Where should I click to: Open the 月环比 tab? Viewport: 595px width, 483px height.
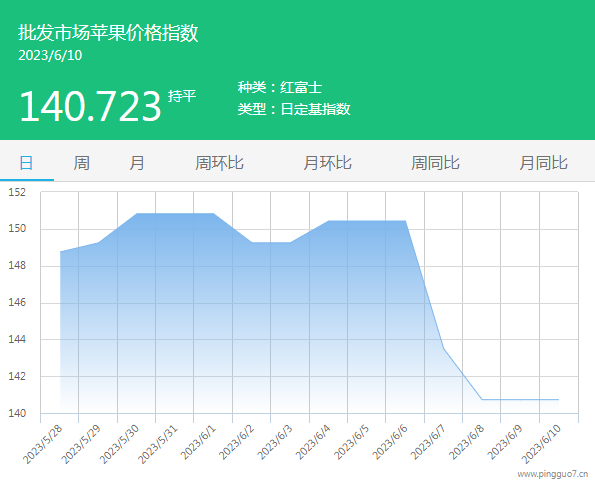point(327,163)
